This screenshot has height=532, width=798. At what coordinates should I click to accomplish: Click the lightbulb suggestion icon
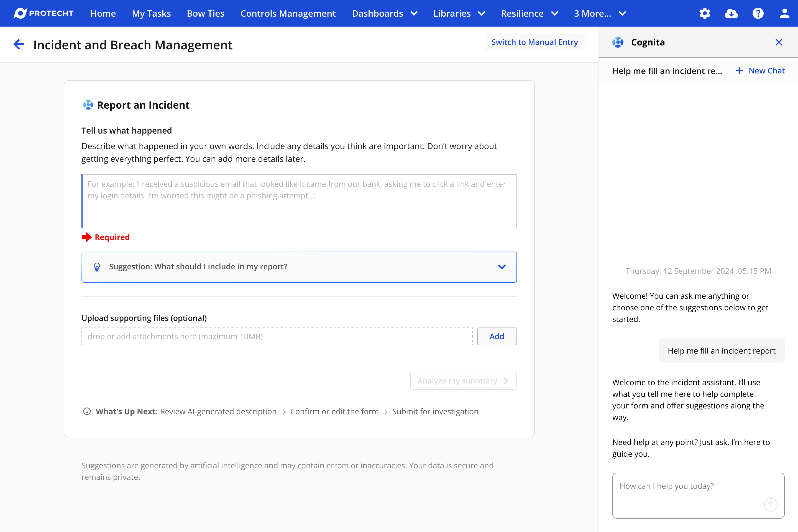[x=97, y=267]
